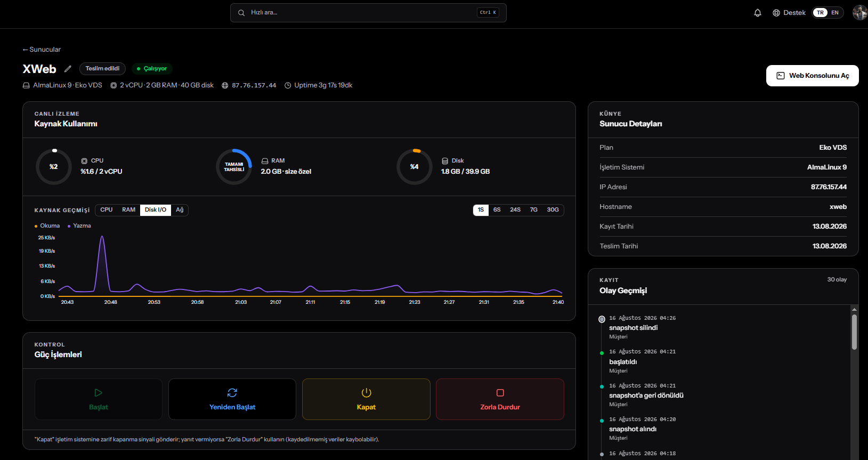Choose the 30G history range
This screenshot has width=868, height=460.
point(553,210)
